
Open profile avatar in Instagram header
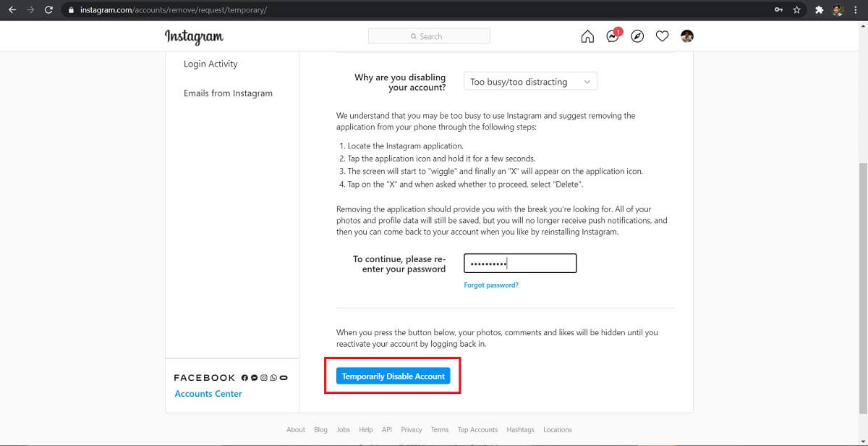click(687, 36)
